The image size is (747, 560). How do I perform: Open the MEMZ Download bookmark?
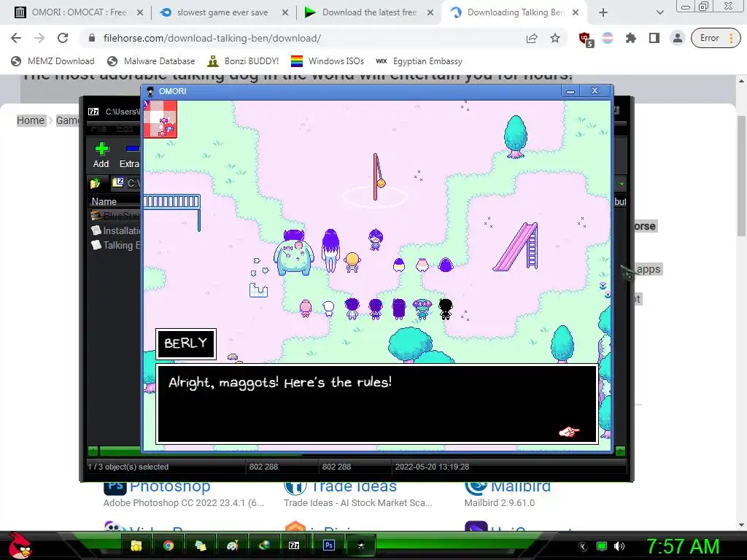[x=53, y=61]
